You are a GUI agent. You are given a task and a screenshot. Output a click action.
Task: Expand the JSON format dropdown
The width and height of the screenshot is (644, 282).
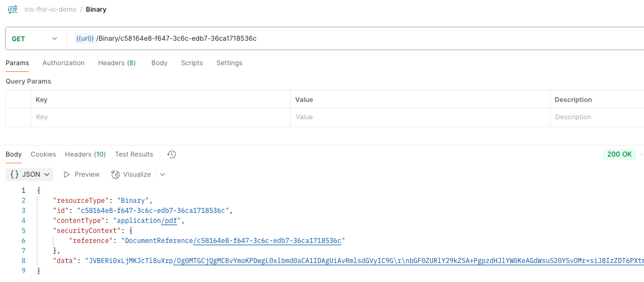coord(30,174)
